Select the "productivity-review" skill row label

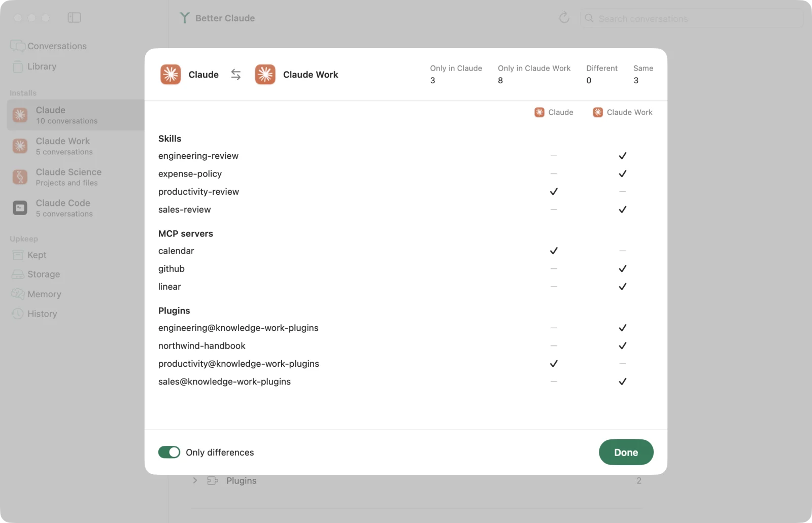[x=198, y=192]
